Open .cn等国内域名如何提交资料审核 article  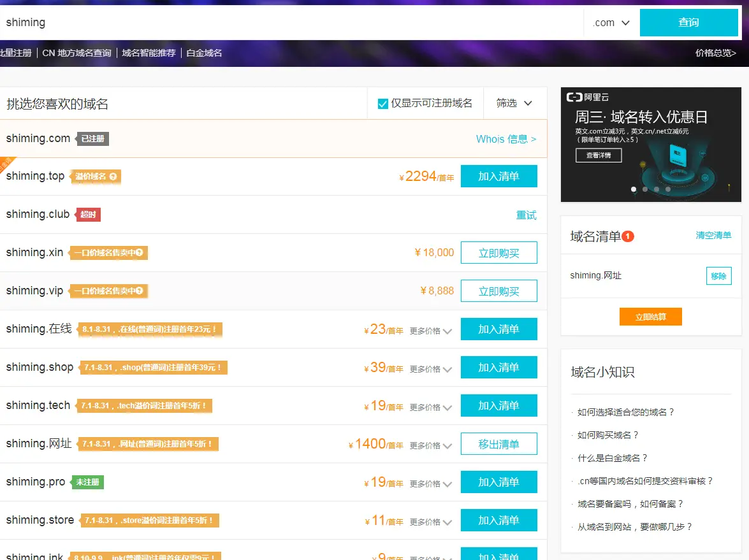[x=645, y=481]
